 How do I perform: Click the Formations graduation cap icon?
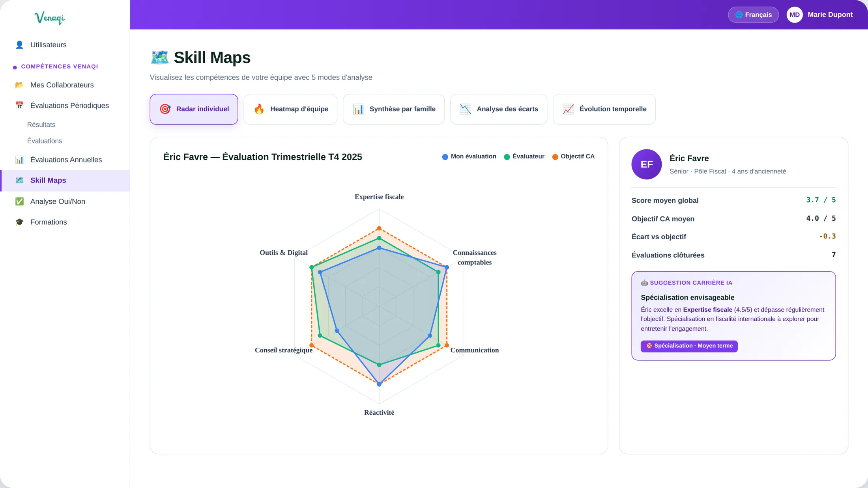[x=19, y=222]
